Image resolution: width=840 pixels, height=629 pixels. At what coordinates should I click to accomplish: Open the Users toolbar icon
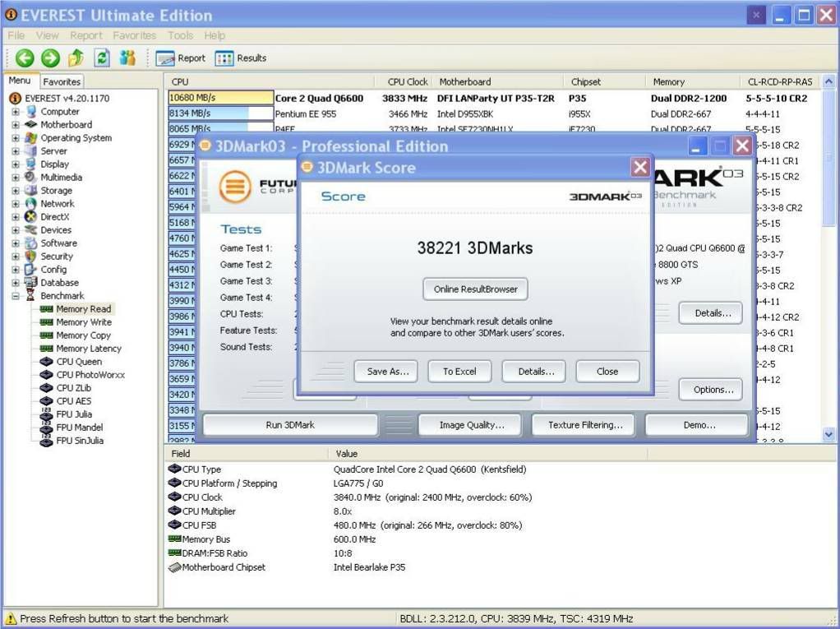[x=127, y=58]
